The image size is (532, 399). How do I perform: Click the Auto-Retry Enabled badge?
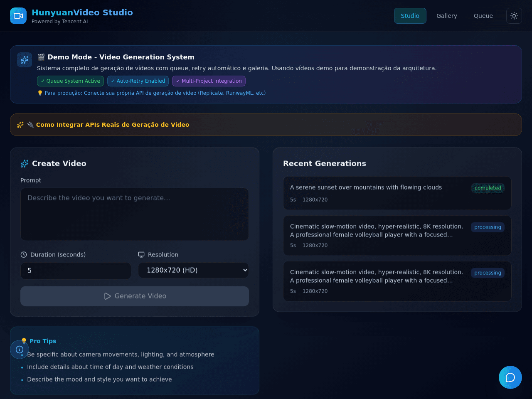click(138, 81)
